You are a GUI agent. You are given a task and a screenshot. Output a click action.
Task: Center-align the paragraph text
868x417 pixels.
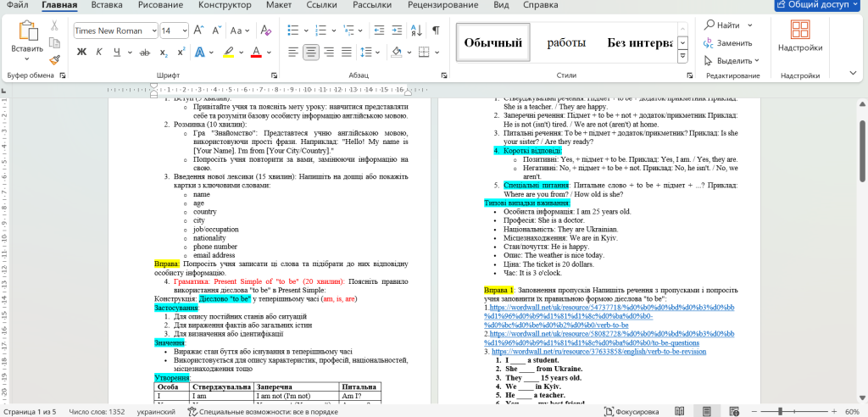[x=311, y=53]
